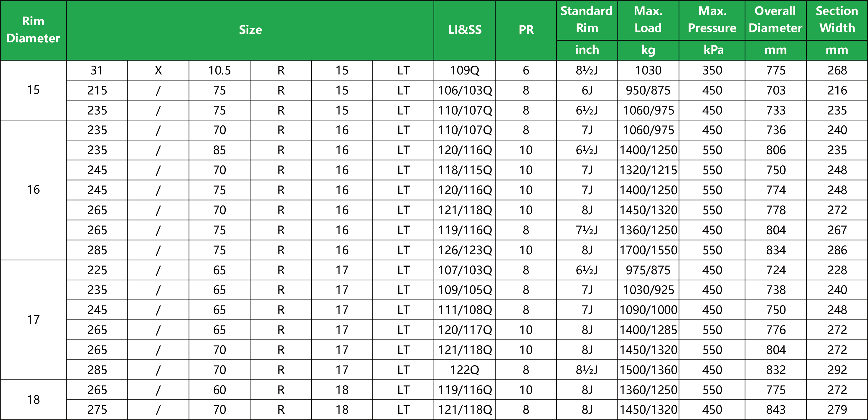Click section width 292 cell
Image resolution: width=868 pixels, height=420 pixels.
(837, 370)
